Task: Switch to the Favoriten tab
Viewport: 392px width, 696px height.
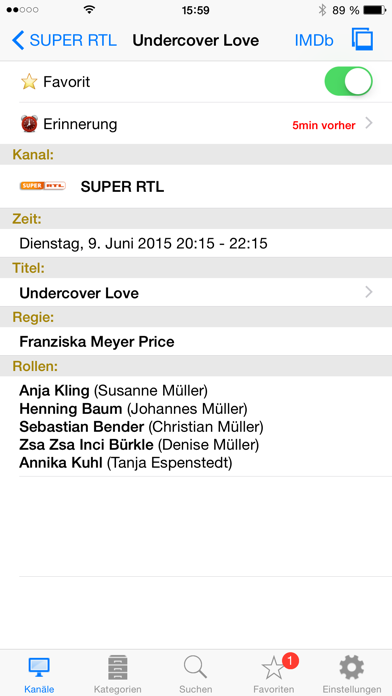Action: [x=273, y=673]
